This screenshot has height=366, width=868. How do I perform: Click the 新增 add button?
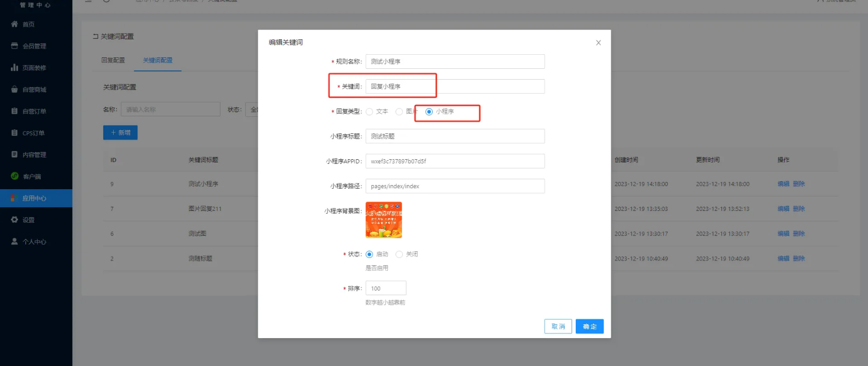tap(120, 132)
